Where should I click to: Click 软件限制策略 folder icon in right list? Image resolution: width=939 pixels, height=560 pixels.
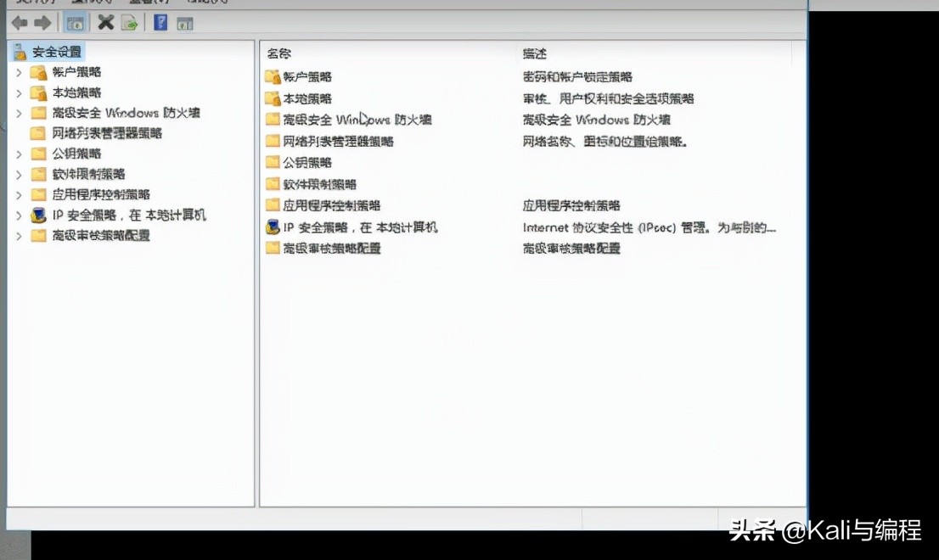[x=273, y=183]
